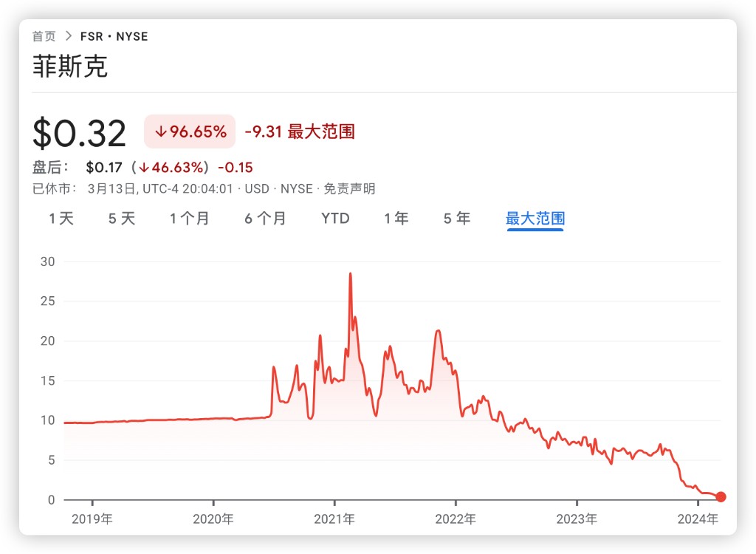Viewport: 756px width, 554px height.
Task: Click the after-hours $0.17 price
Action: (x=104, y=168)
